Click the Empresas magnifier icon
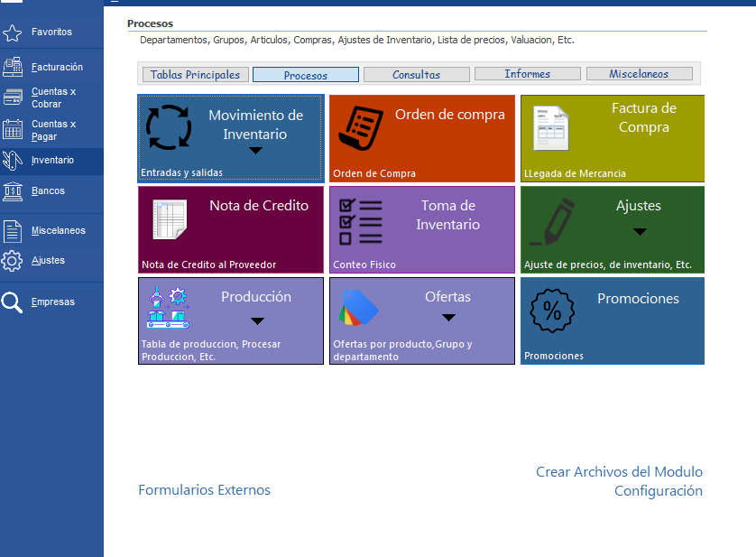The image size is (756, 557). click(x=12, y=302)
